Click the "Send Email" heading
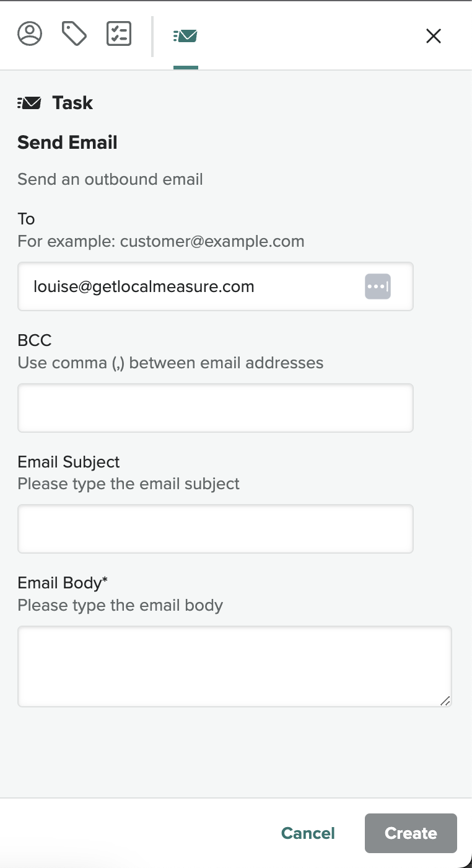This screenshot has height=868, width=472. (68, 143)
